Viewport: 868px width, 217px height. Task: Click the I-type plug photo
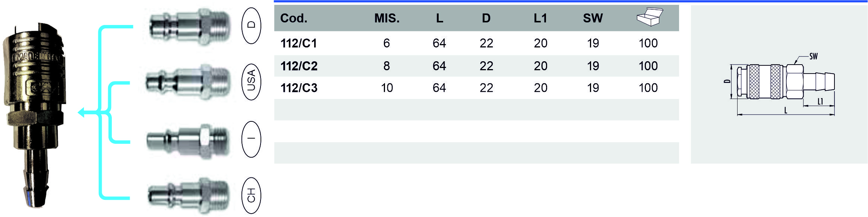[x=187, y=141]
